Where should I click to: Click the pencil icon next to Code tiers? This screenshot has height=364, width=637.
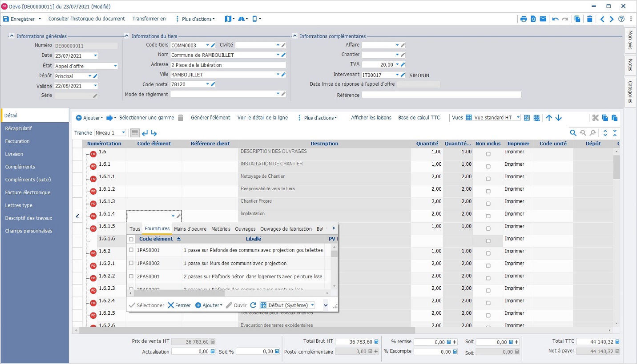(x=213, y=45)
